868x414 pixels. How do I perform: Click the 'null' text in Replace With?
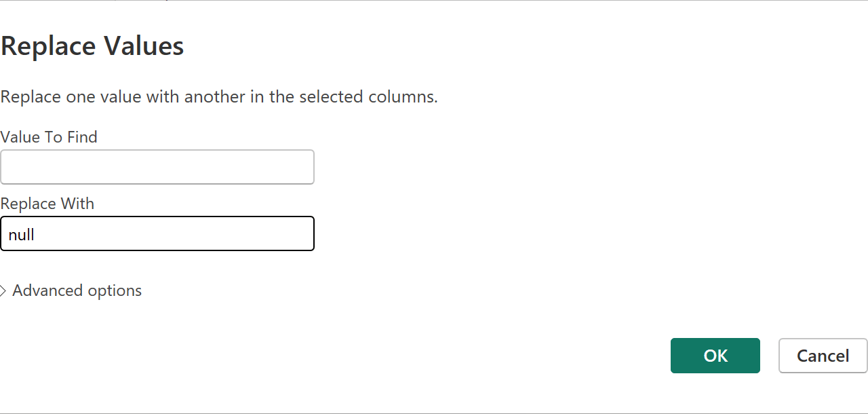click(x=22, y=235)
